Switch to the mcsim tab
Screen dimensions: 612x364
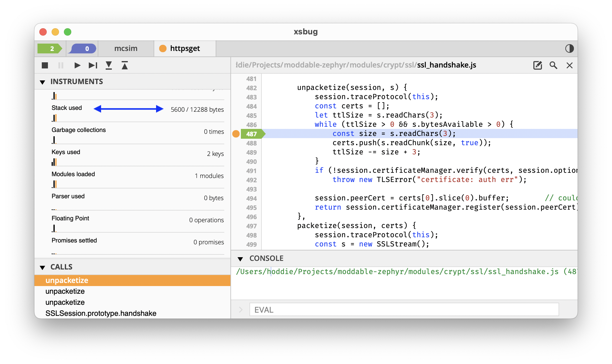[x=126, y=48]
